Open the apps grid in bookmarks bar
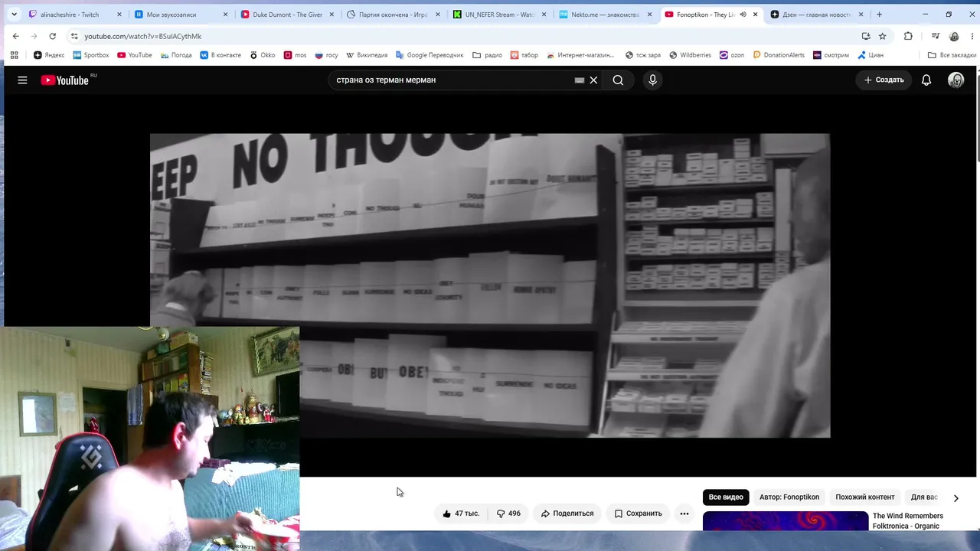The image size is (980, 551). click(x=14, y=55)
